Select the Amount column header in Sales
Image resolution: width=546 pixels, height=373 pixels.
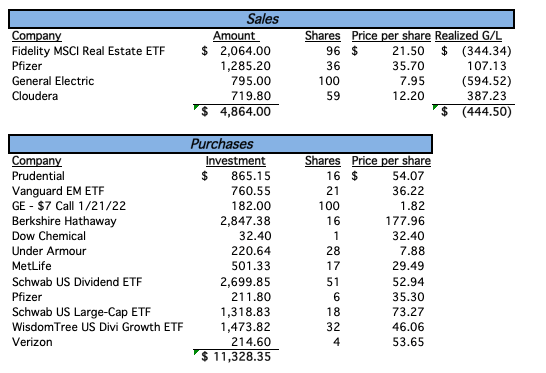(234, 36)
